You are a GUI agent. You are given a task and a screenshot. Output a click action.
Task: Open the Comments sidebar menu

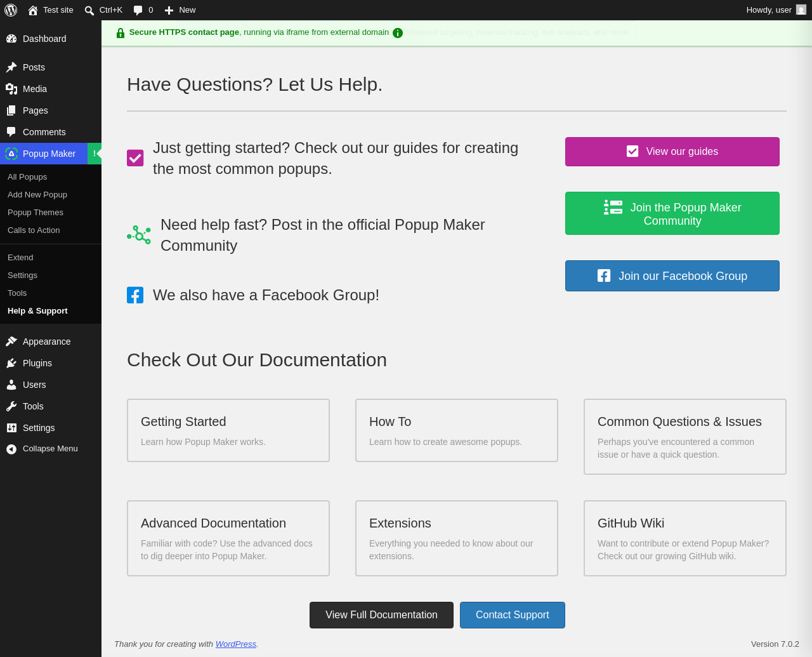pyautogui.click(x=51, y=132)
